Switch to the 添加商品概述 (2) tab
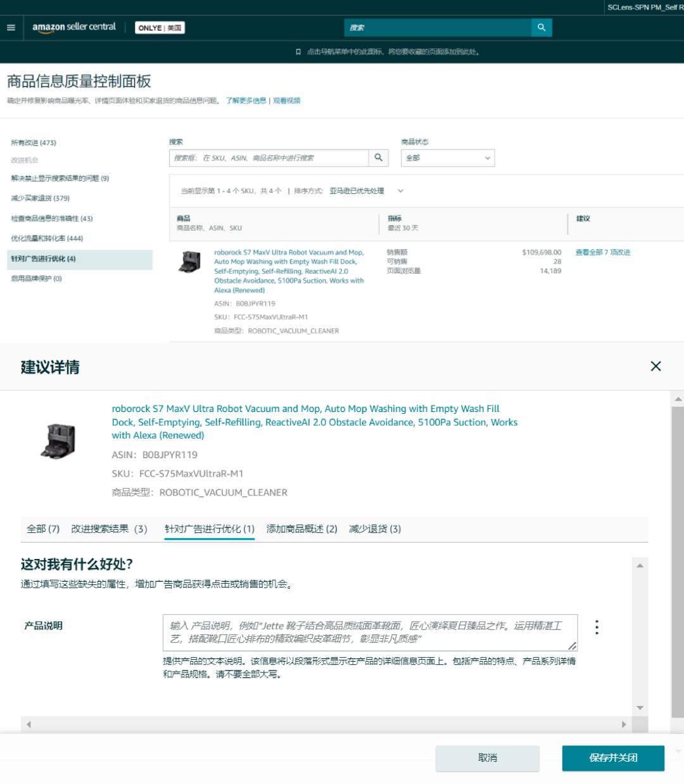684x784 pixels. (x=301, y=529)
